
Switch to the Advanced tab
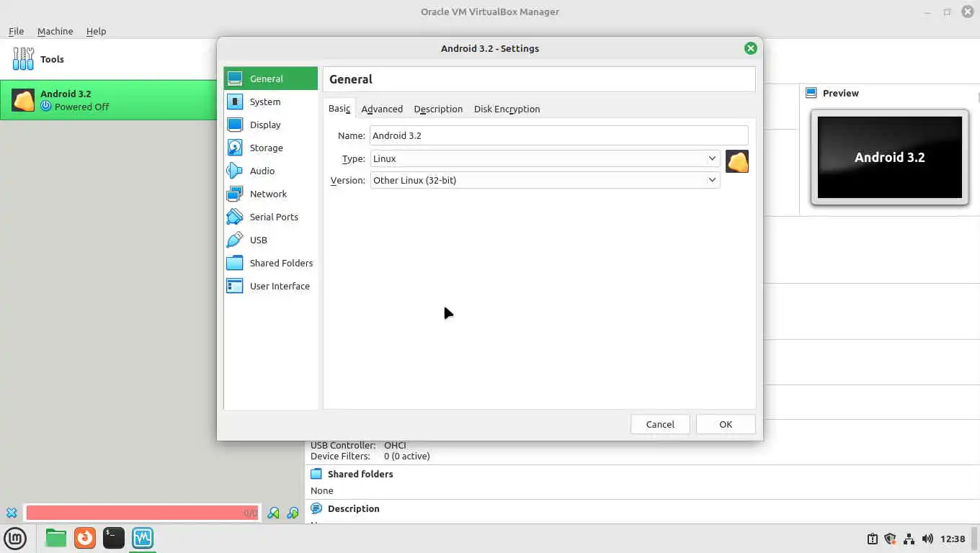pos(382,109)
